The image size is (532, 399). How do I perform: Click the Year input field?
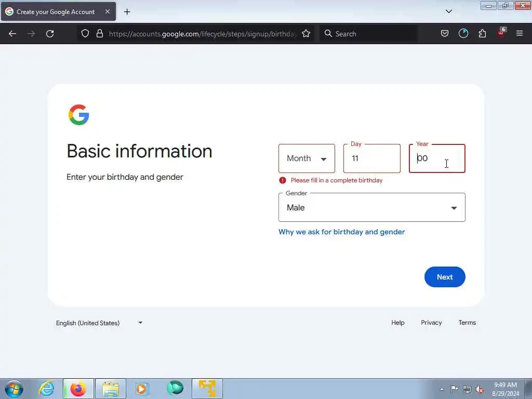(x=437, y=158)
